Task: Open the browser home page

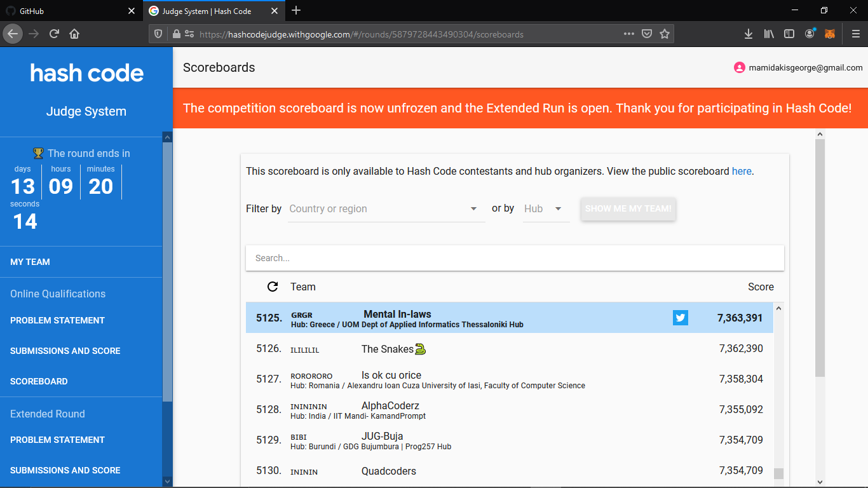Action: point(74,34)
